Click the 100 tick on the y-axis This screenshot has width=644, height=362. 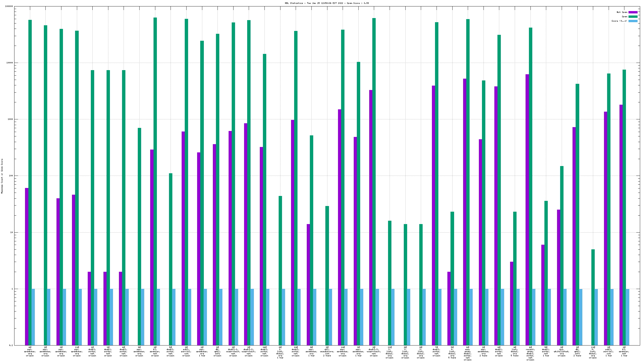10,176
